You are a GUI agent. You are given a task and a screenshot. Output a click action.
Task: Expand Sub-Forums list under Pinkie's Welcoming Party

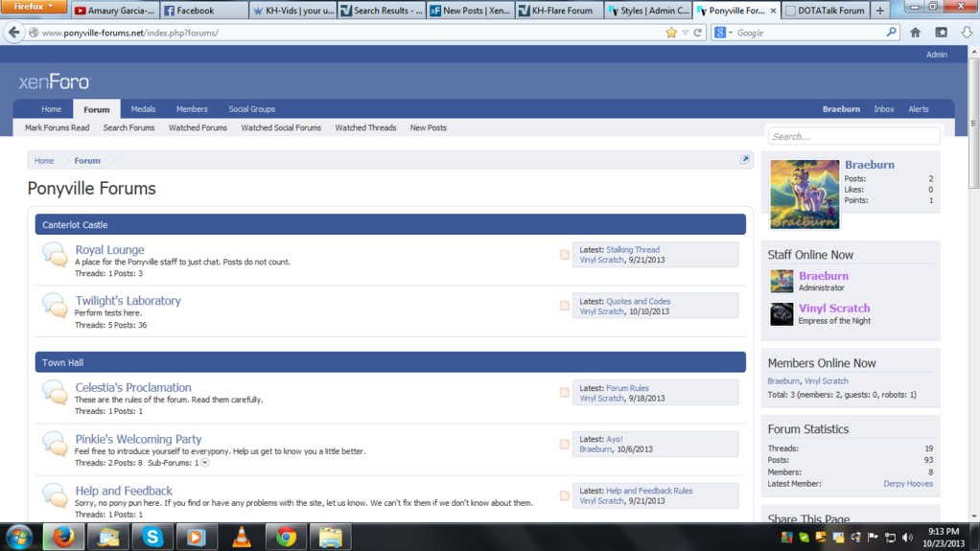(x=205, y=463)
